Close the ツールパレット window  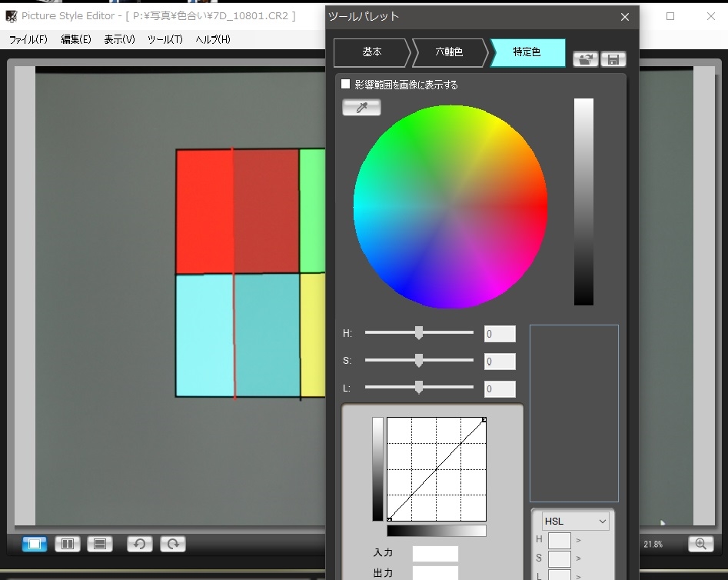coord(625,17)
